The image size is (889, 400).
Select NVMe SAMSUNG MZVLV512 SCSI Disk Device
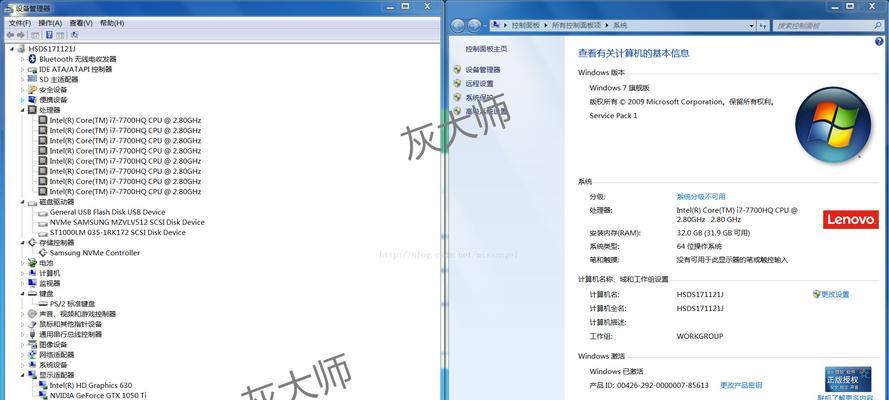click(x=127, y=222)
